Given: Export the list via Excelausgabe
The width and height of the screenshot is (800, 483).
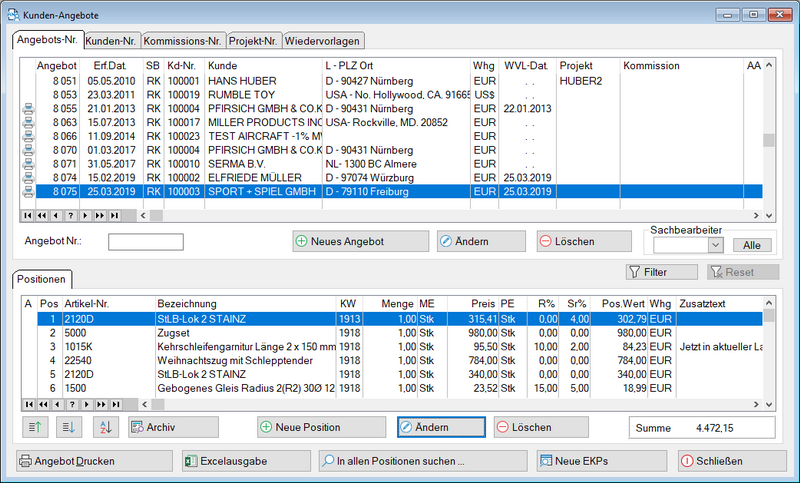Looking at the screenshot, I should (246, 461).
